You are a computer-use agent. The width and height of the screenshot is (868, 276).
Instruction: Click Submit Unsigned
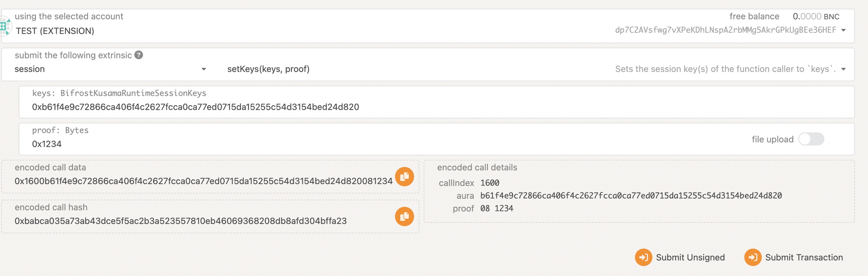(x=680, y=257)
